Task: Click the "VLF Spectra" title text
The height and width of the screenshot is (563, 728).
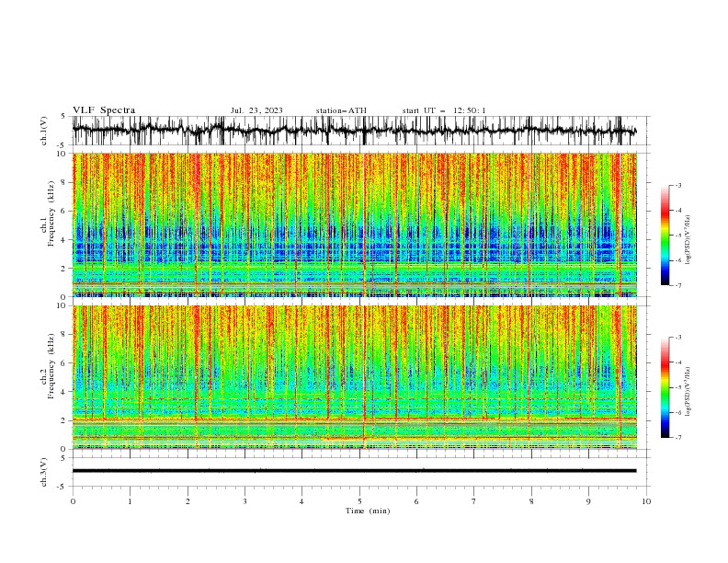Action: [104, 110]
